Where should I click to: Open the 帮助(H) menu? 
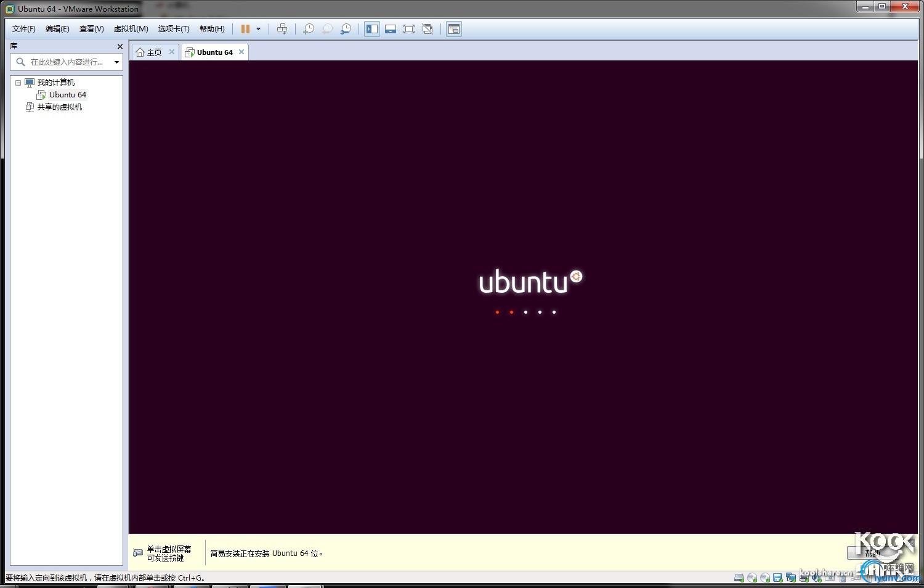click(x=212, y=29)
